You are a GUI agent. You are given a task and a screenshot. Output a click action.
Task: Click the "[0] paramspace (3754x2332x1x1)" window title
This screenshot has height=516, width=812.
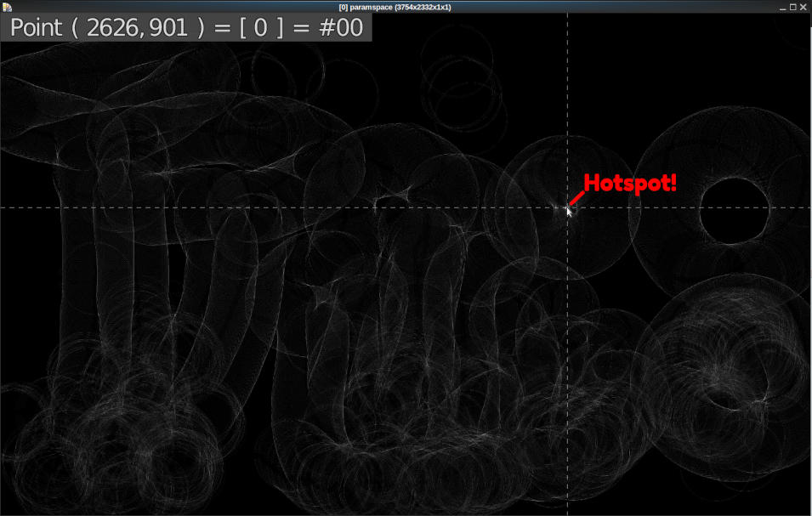pyautogui.click(x=395, y=8)
